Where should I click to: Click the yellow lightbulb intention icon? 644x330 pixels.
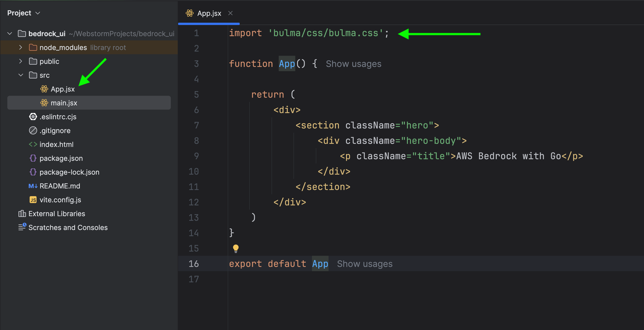pos(235,248)
